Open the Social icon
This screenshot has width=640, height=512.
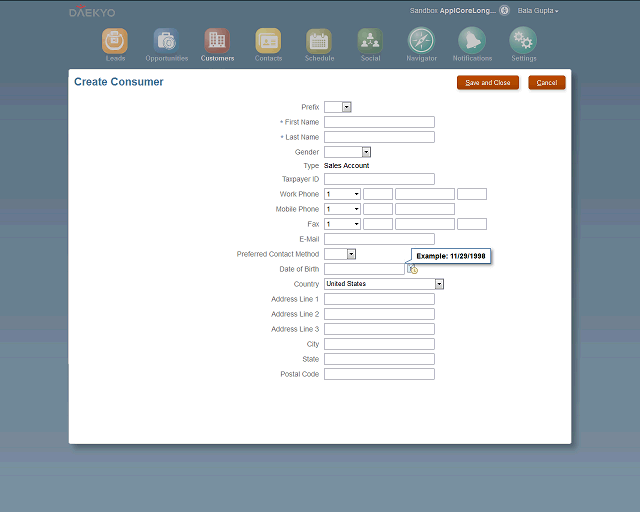370,41
